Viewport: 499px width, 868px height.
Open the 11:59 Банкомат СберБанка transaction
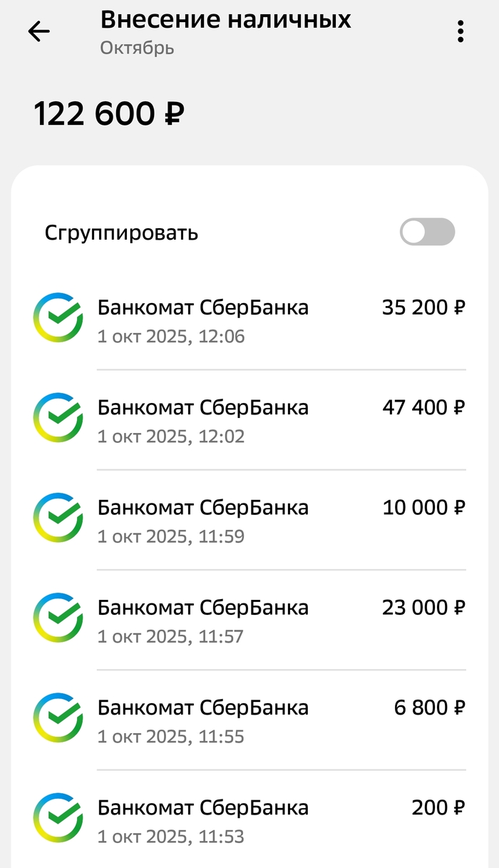203,520
